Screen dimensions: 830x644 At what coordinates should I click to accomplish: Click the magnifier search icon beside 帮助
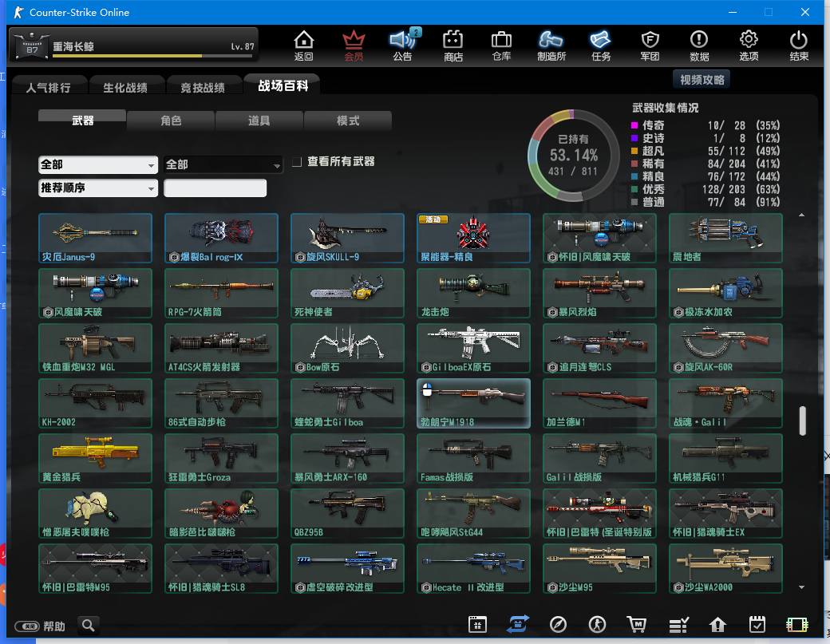click(x=89, y=626)
